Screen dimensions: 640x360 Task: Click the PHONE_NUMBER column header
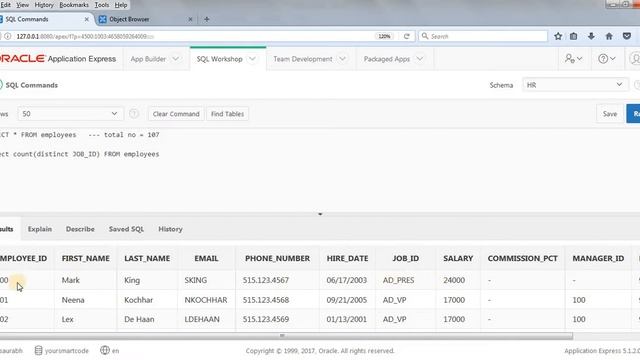coord(277,258)
